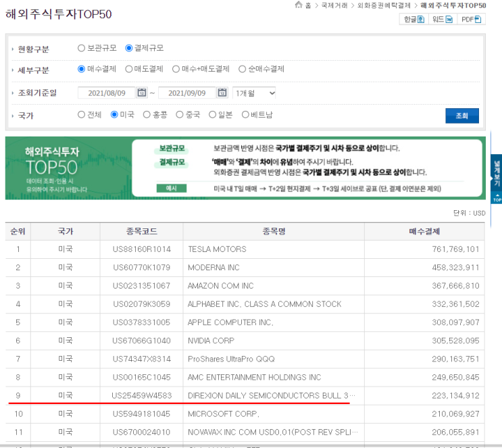Select TESLA MOTORS row name
This screenshot has height=448, width=502.
click(217, 249)
